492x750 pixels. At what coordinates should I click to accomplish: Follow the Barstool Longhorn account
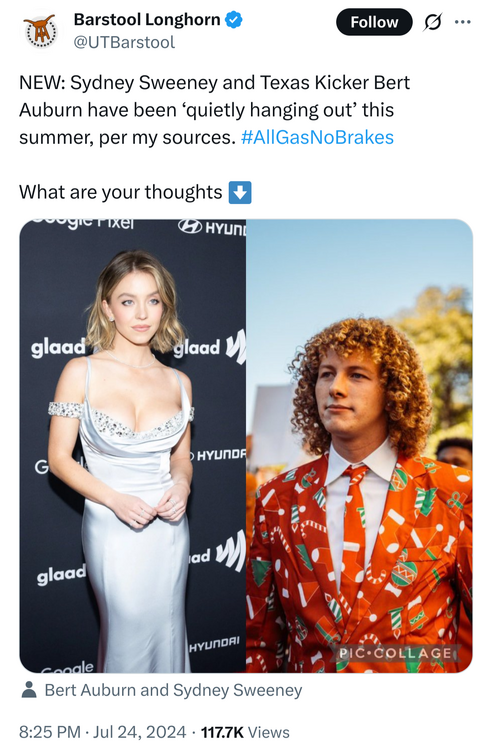click(374, 22)
